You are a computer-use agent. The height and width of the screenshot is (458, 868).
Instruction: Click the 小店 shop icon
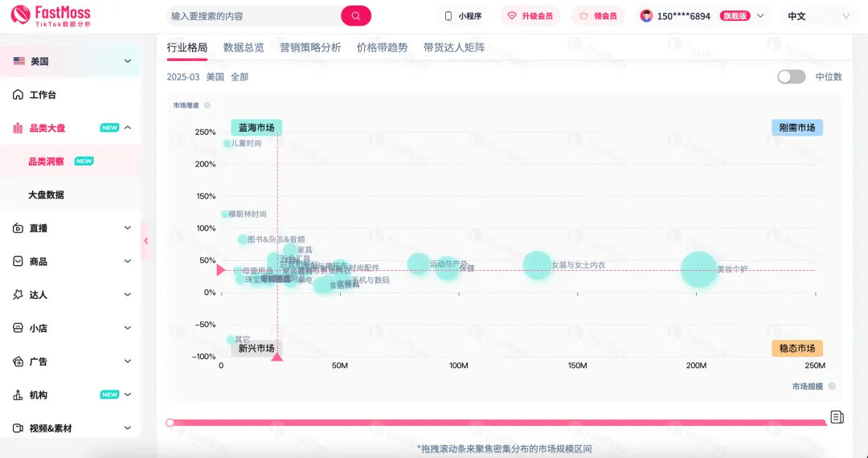(18, 328)
